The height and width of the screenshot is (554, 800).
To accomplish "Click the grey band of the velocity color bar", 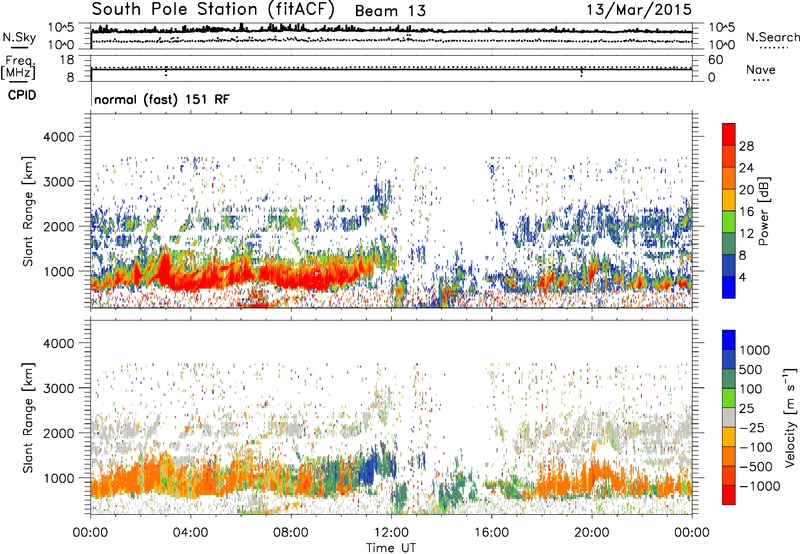I will pyautogui.click(x=729, y=417).
